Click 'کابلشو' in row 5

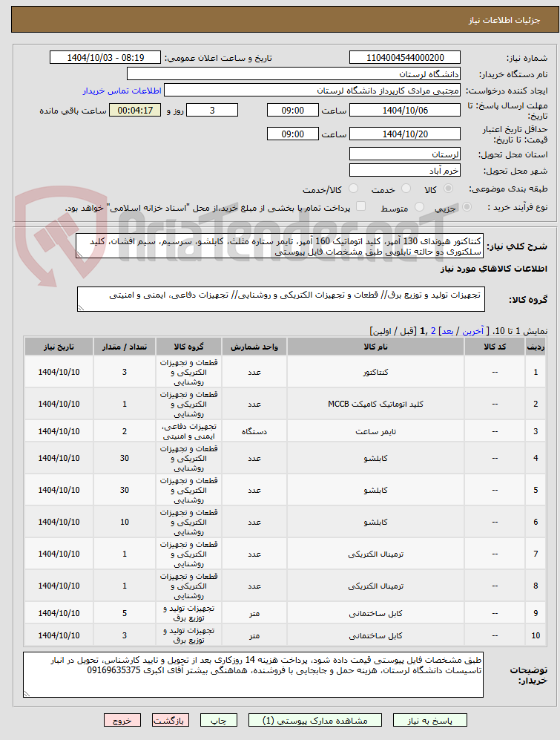375,490
